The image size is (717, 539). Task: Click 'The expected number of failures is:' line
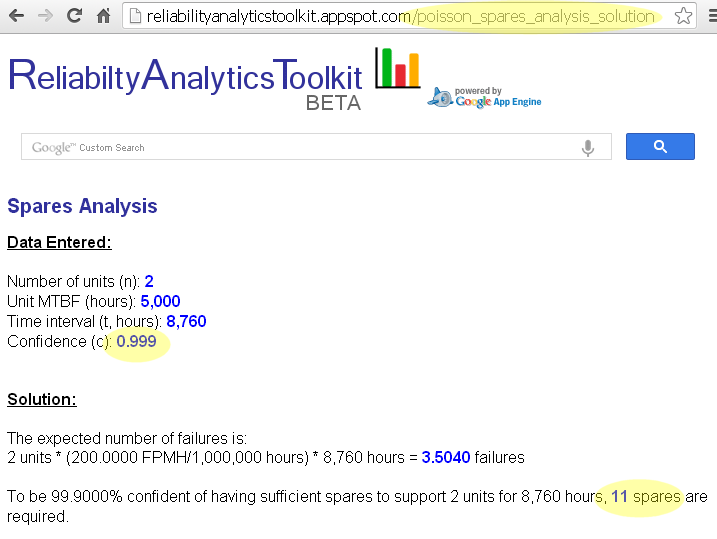[127, 438]
